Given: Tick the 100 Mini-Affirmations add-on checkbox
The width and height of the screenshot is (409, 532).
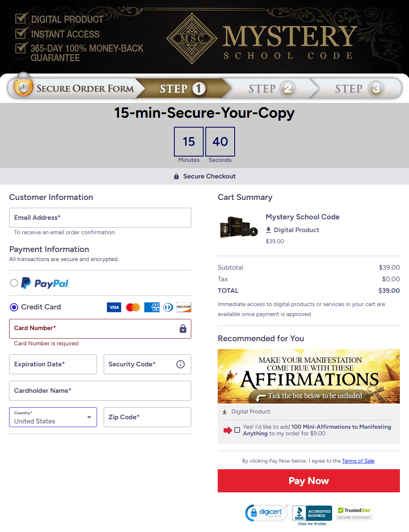Looking at the screenshot, I should (x=237, y=430).
